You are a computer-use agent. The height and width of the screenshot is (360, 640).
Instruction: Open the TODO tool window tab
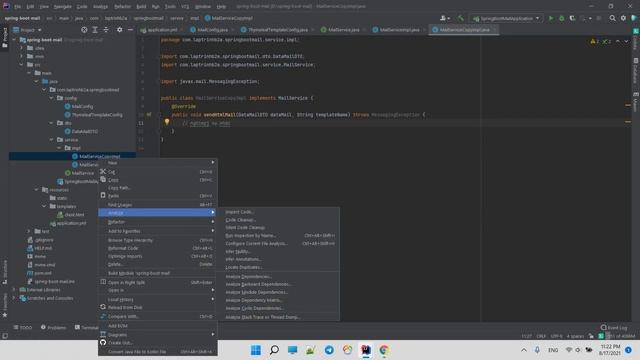coord(22,327)
